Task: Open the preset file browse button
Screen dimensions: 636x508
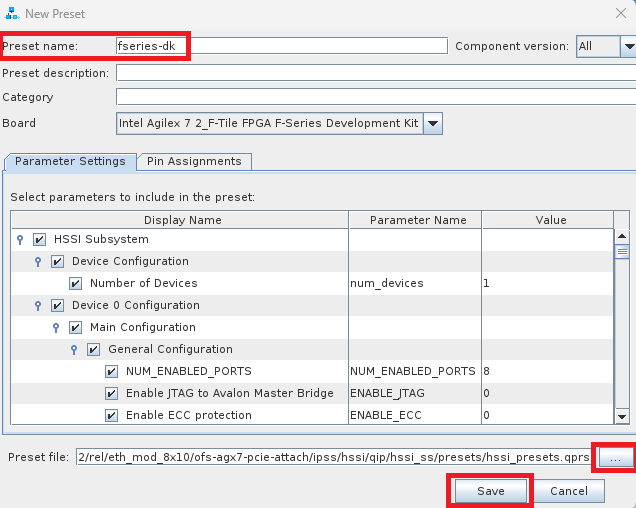Action: coord(616,458)
